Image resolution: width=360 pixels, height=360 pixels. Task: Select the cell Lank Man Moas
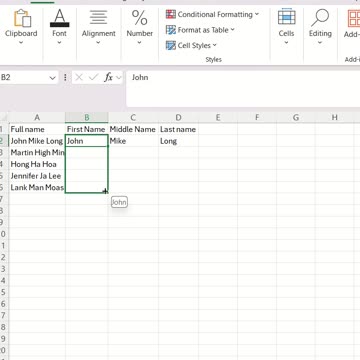tap(37, 187)
